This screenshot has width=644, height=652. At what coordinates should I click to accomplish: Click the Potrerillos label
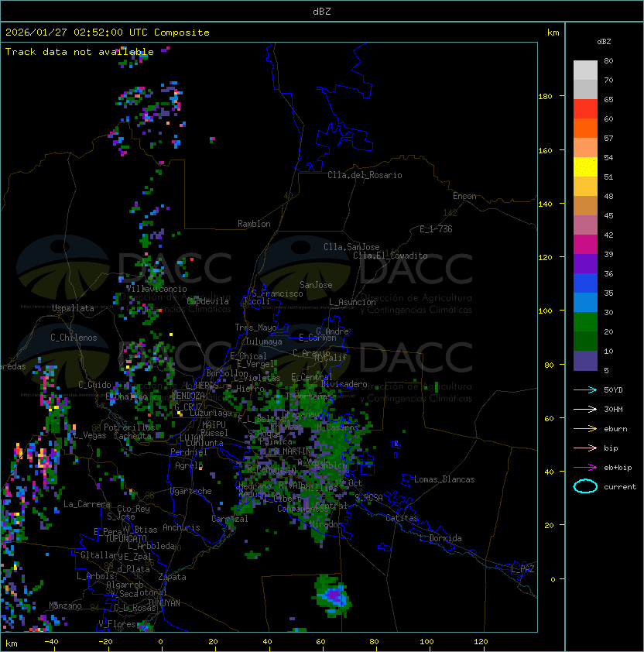coord(129,427)
